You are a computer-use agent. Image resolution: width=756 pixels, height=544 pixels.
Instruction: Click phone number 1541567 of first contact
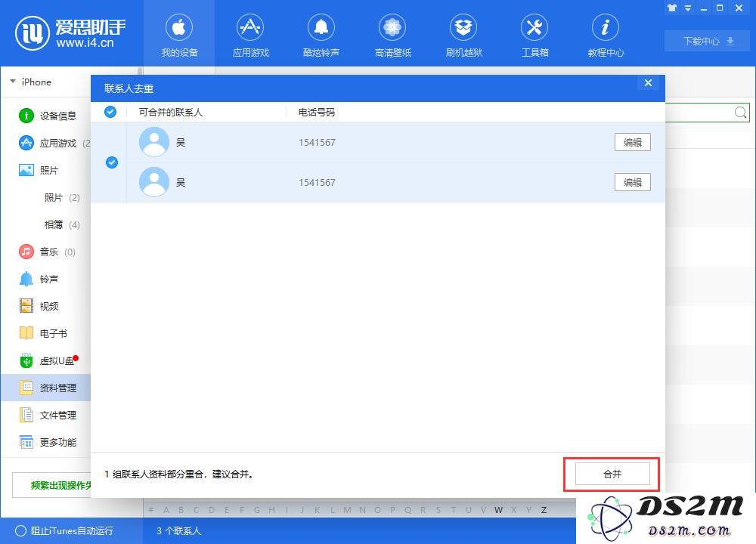point(317,142)
